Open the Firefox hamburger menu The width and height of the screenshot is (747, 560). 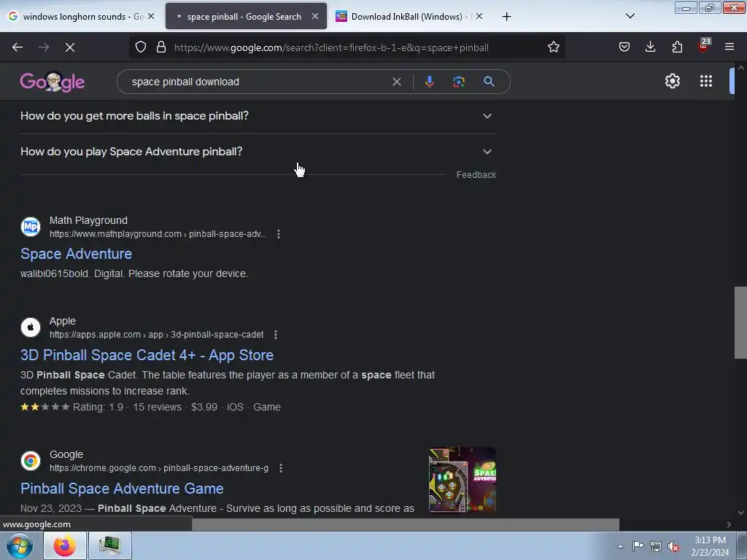coord(729,47)
